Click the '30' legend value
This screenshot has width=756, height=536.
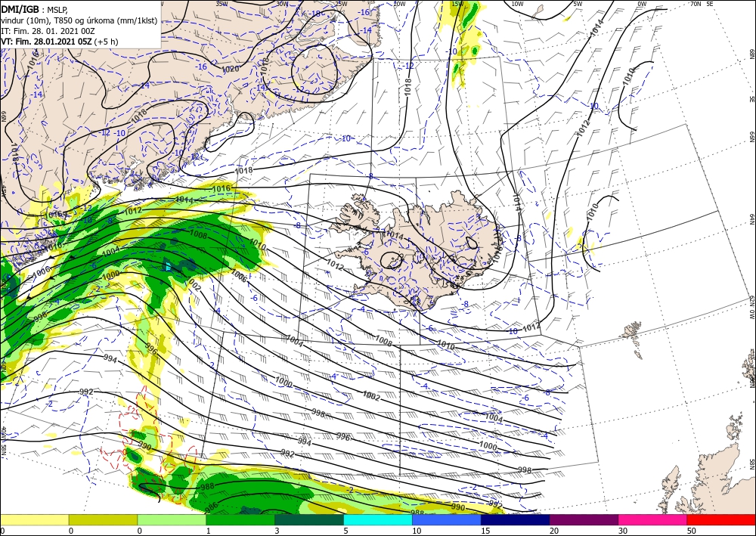(x=622, y=531)
